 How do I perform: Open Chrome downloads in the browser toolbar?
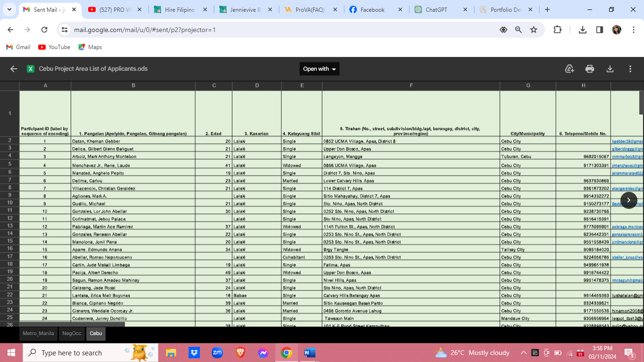583,30
